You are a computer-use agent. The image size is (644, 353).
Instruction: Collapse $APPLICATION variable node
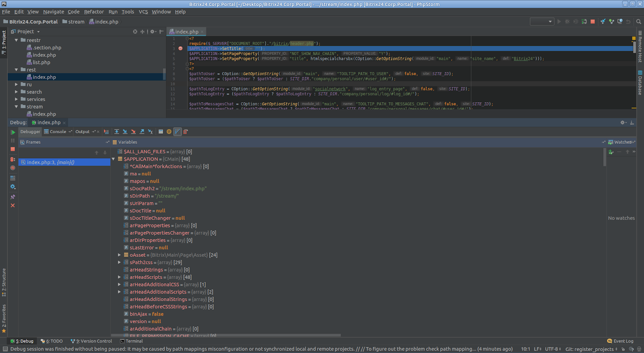(114, 159)
